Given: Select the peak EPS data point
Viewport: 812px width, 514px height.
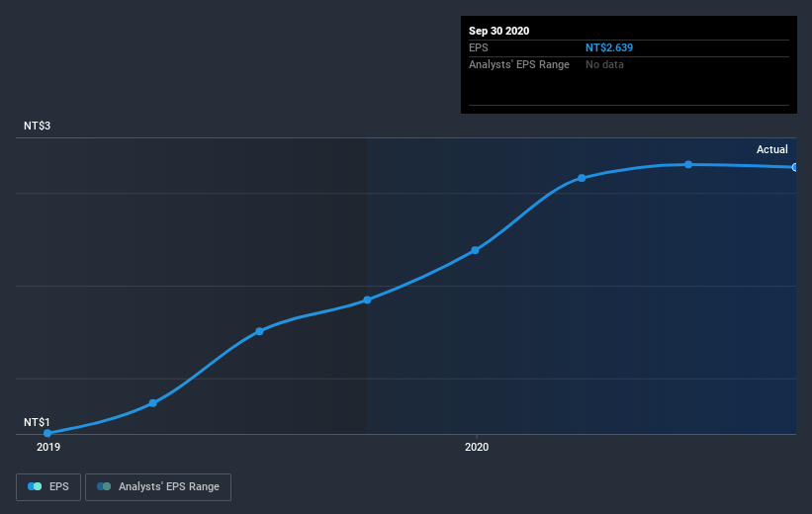Looking at the screenshot, I should [x=688, y=165].
